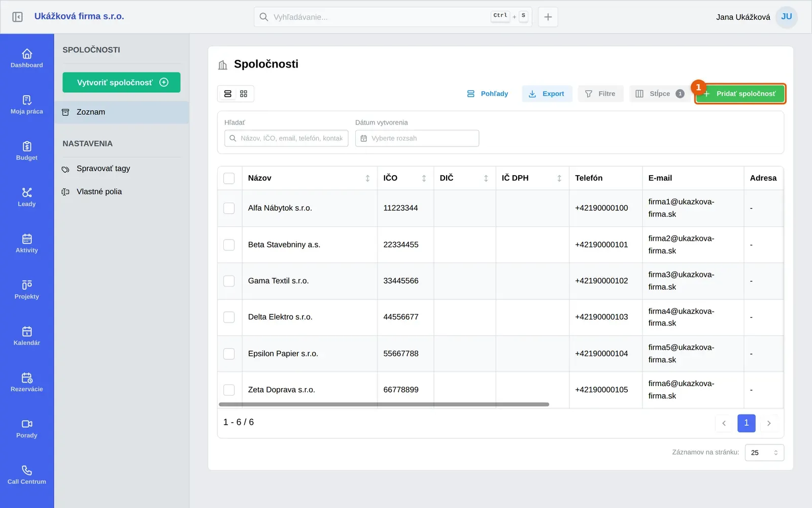Open the Leady module

27,197
